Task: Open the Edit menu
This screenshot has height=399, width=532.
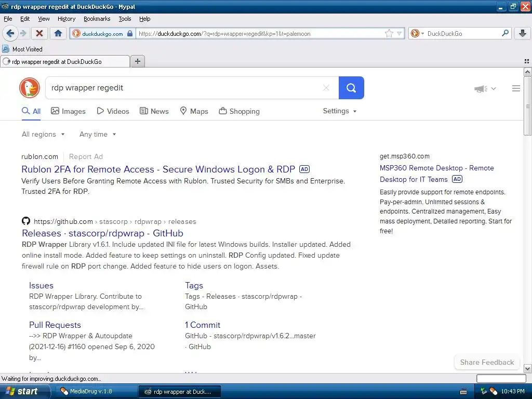Action: point(25,19)
